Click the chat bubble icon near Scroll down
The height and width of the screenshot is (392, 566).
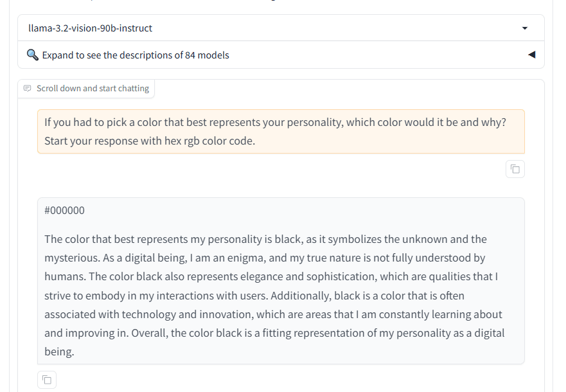28,89
